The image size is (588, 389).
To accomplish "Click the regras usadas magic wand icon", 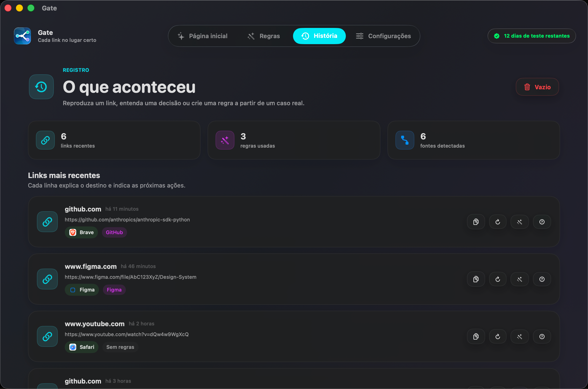I will click(225, 140).
